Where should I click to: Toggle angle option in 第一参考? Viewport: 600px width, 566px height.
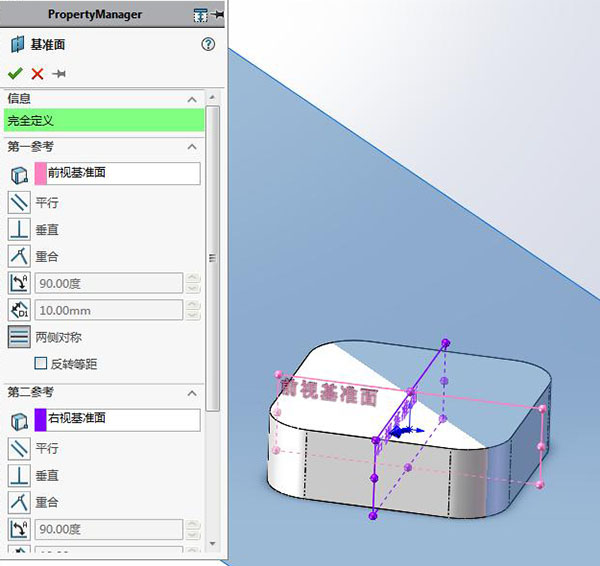19,283
